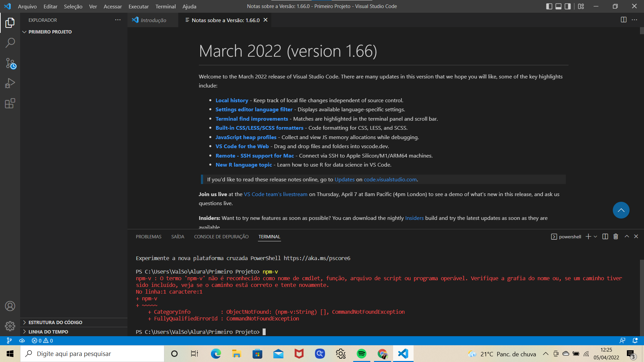This screenshot has height=362, width=644.
Task: Click the scroll to top round button
Action: pyautogui.click(x=621, y=210)
